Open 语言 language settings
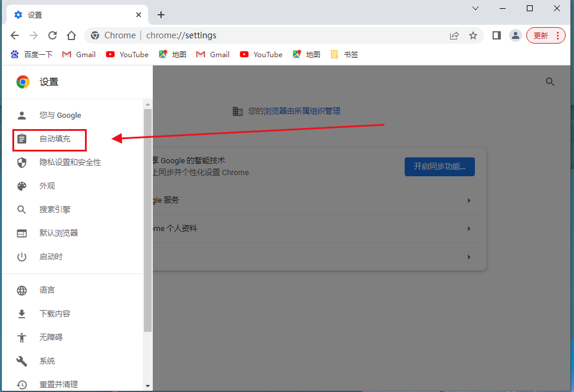The width and height of the screenshot is (574, 392). click(73, 291)
